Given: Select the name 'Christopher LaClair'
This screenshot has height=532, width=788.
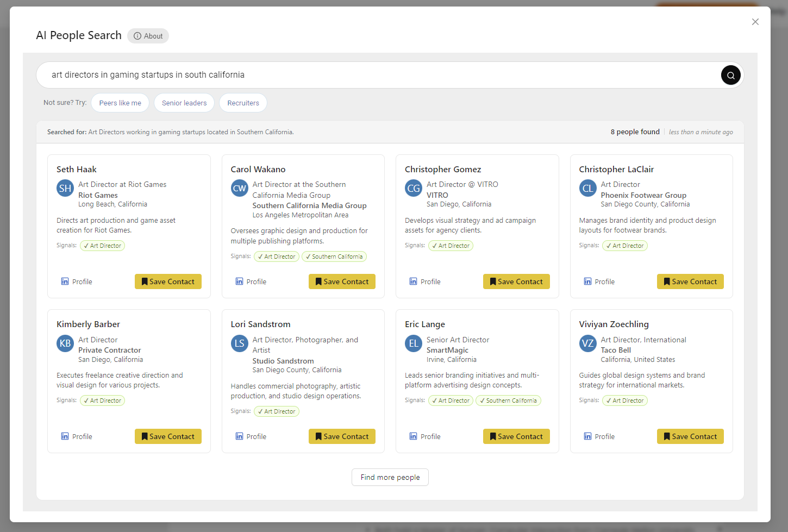Looking at the screenshot, I should click(616, 170).
